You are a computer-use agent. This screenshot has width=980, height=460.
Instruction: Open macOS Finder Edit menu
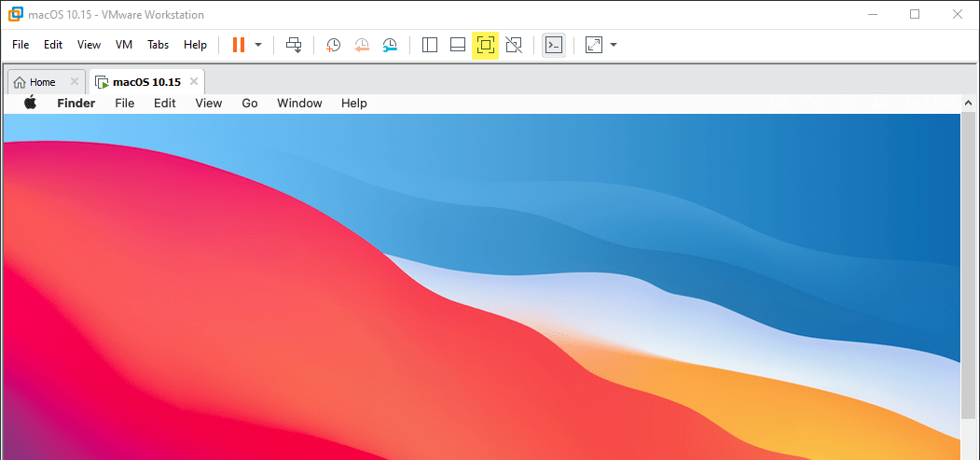point(165,104)
